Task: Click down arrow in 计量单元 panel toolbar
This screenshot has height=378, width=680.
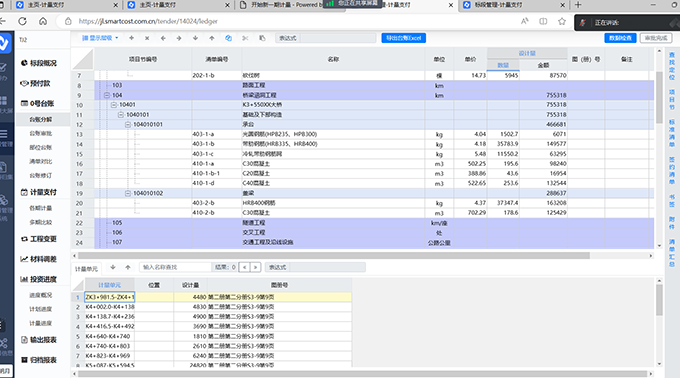Action: 113,267
